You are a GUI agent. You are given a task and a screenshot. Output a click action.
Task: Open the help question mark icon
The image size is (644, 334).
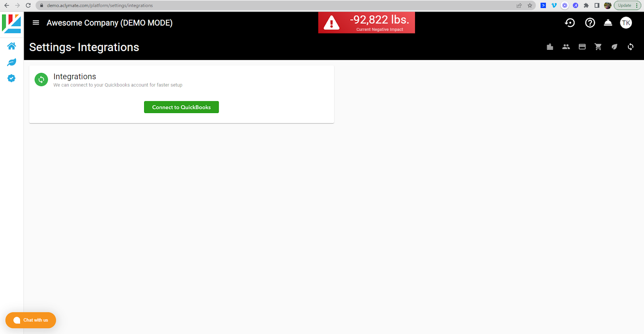(590, 23)
